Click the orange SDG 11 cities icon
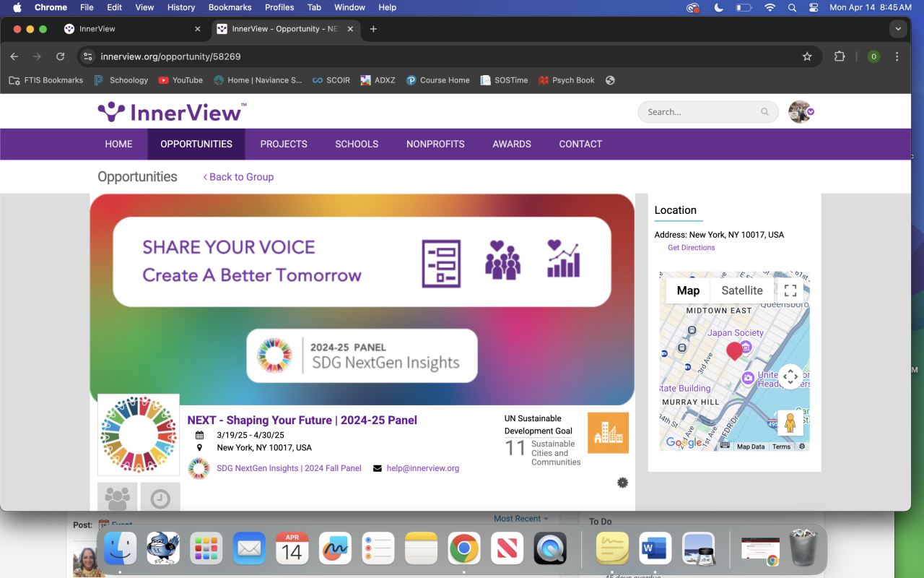 (x=609, y=433)
